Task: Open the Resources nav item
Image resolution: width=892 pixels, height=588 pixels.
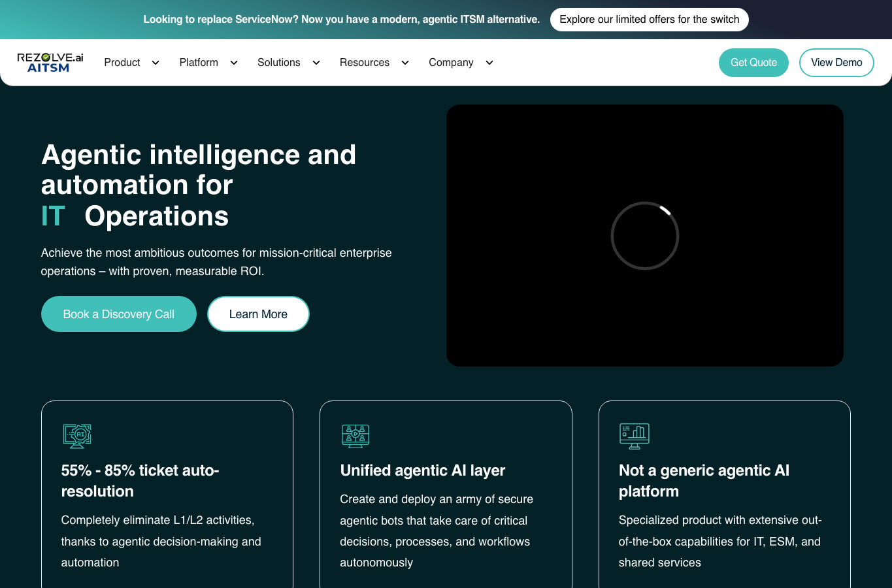Action: (365, 63)
